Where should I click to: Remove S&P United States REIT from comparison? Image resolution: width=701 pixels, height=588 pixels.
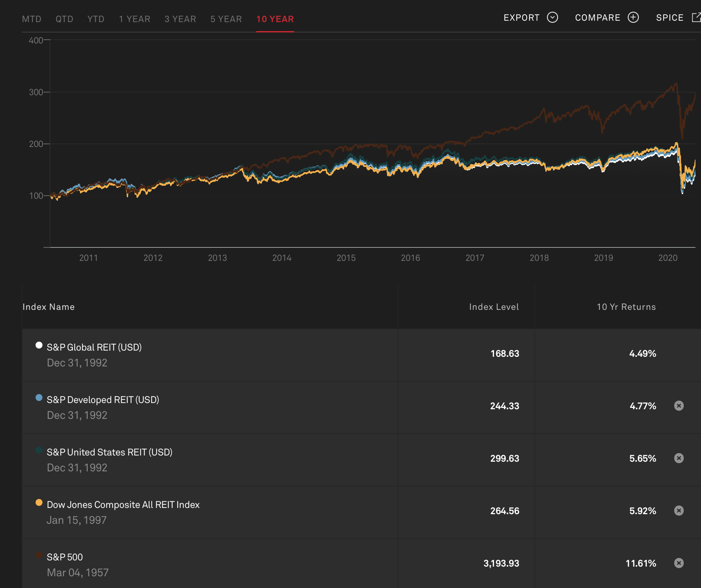(679, 458)
